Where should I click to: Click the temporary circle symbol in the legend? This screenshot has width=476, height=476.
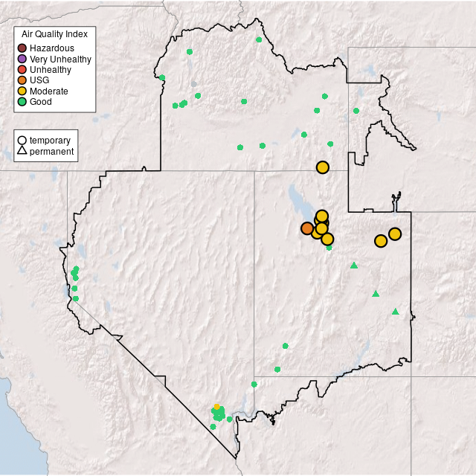pyautogui.click(x=22, y=140)
